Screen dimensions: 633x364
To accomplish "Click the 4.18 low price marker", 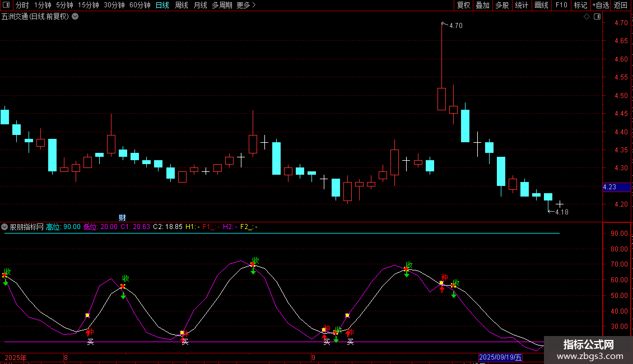I will [561, 212].
